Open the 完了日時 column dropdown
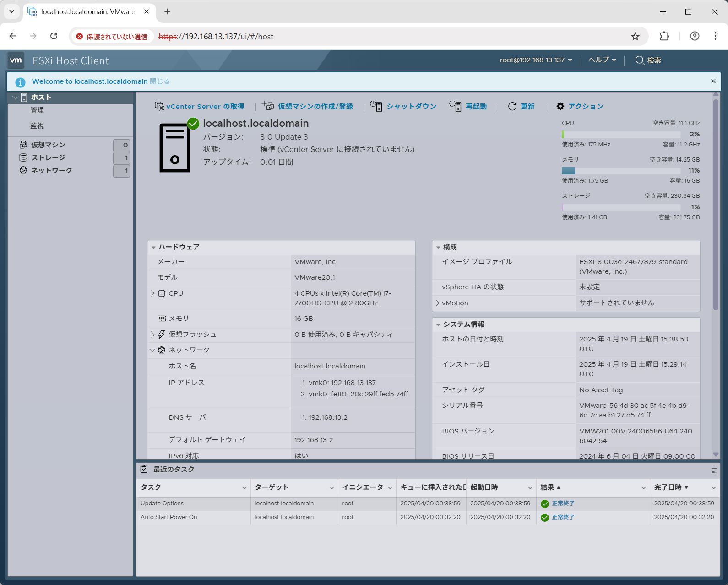Viewport: 728px width, 585px height. (x=713, y=488)
